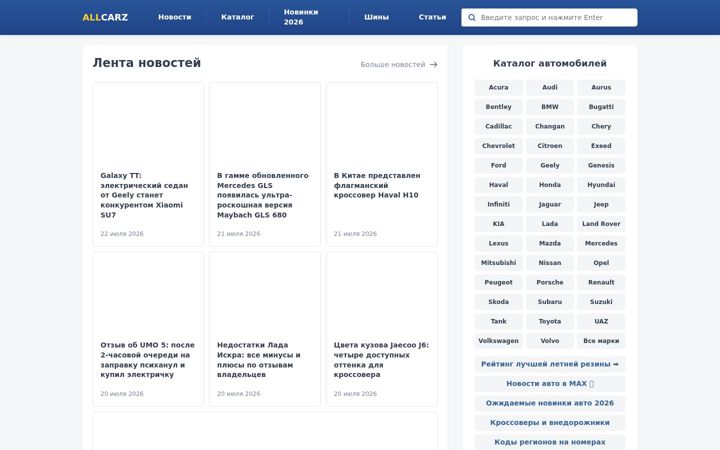
Task: Choose the Exeed brand button
Action: coord(601,146)
